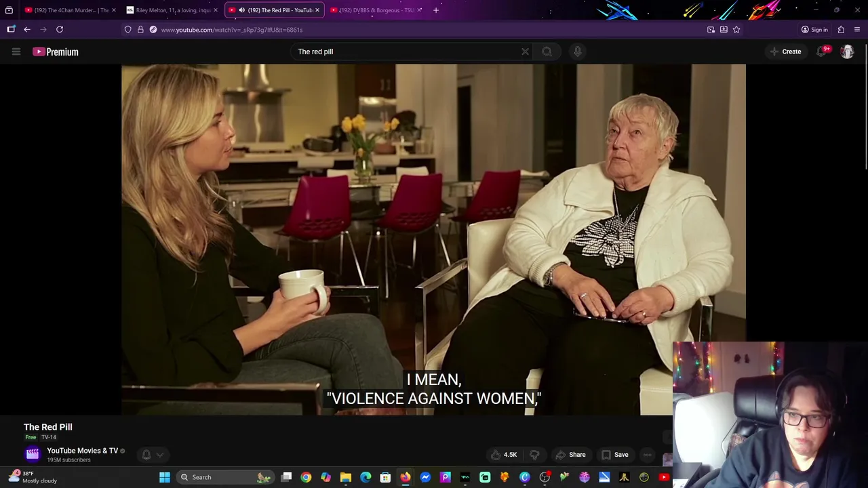Open File Explorer from taskbar
The image size is (868, 488).
pyautogui.click(x=346, y=477)
